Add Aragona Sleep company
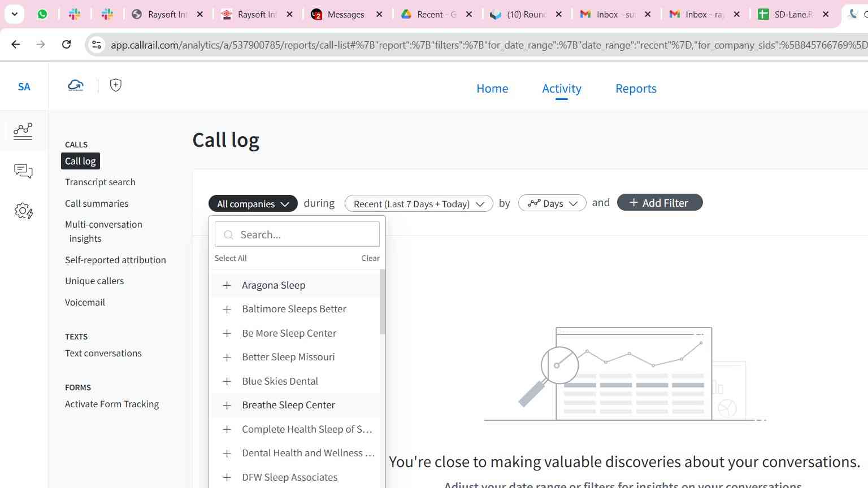The height and width of the screenshot is (488, 868). [294, 285]
